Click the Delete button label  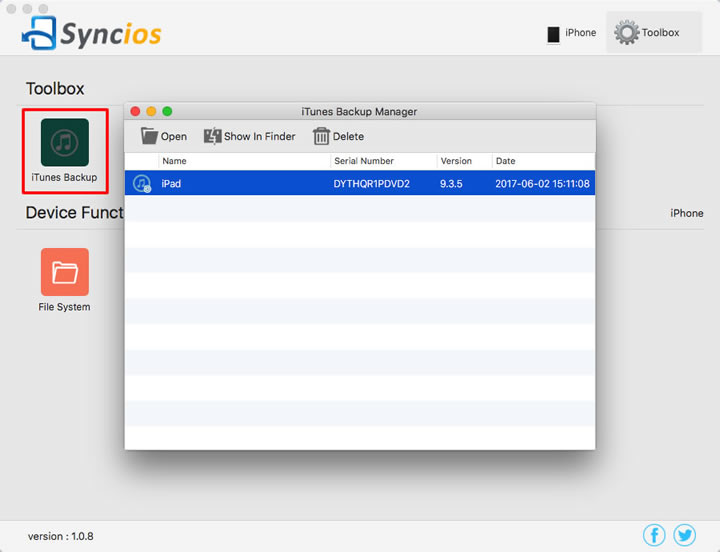point(348,136)
